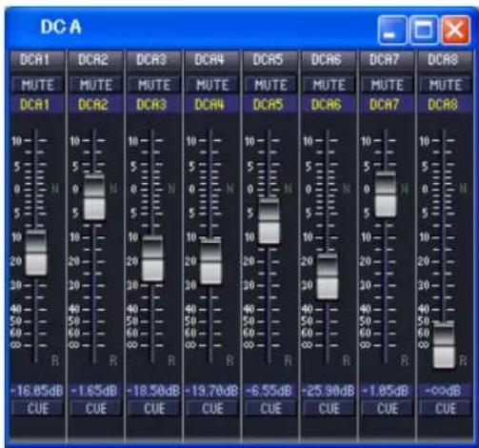The width and height of the screenshot is (479, 448).
Task: Click the -16.05dB level value of DCA1
Action: tap(37, 391)
